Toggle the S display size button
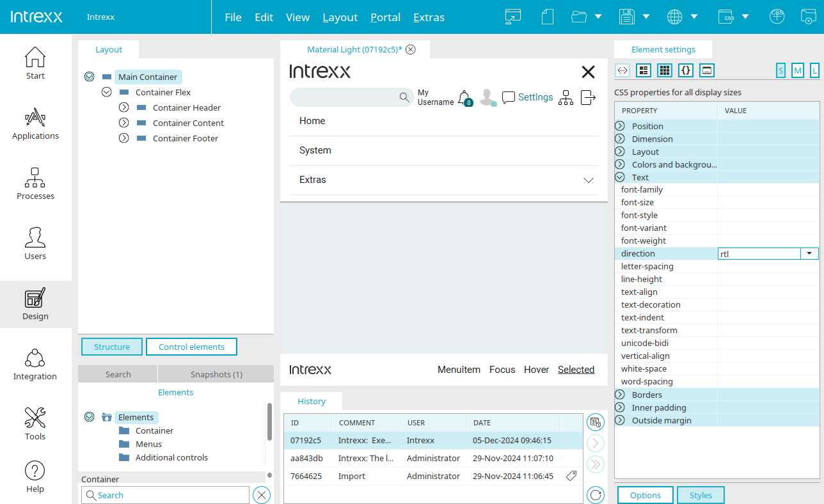This screenshot has width=824, height=504. coord(781,70)
